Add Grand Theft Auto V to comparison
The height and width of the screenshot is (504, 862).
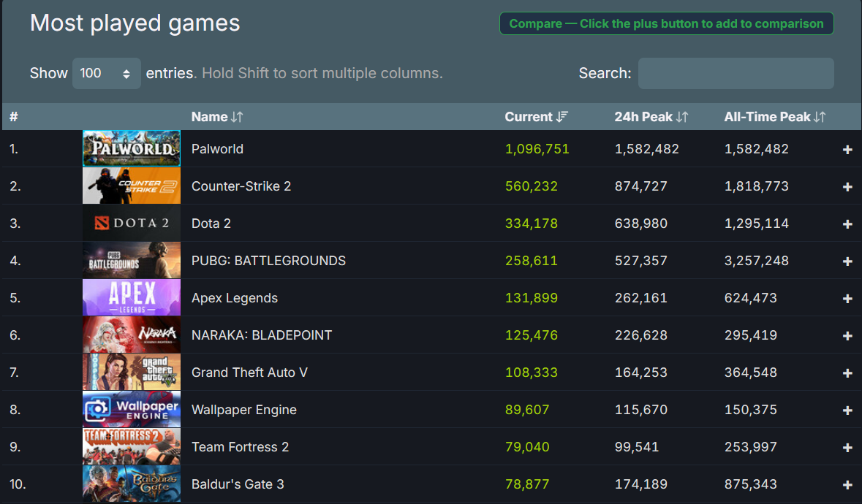[847, 373]
